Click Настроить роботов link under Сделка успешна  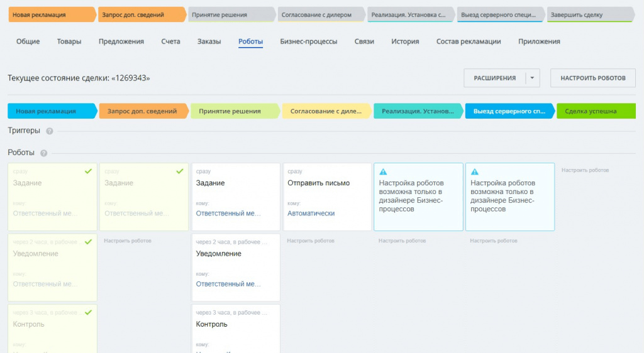pos(585,170)
